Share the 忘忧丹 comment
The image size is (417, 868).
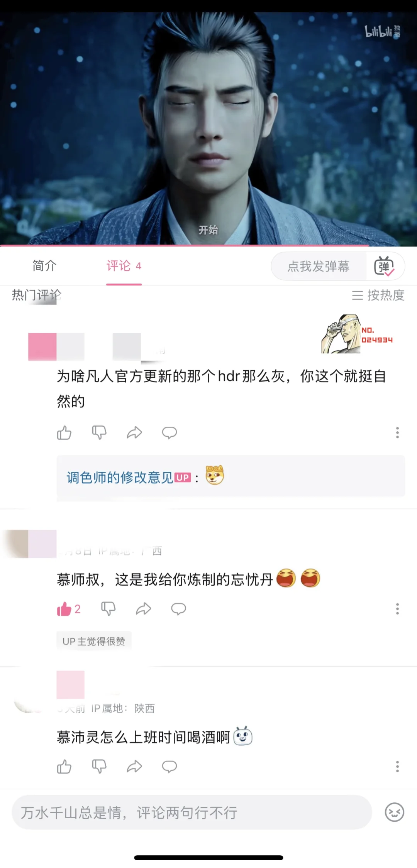[143, 609]
